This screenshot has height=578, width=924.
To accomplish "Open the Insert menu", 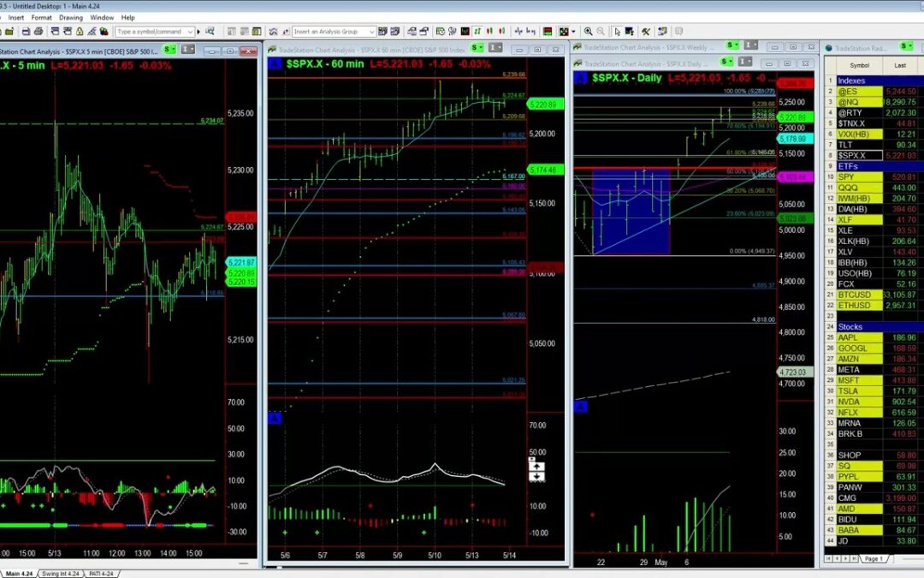I will tap(16, 18).
